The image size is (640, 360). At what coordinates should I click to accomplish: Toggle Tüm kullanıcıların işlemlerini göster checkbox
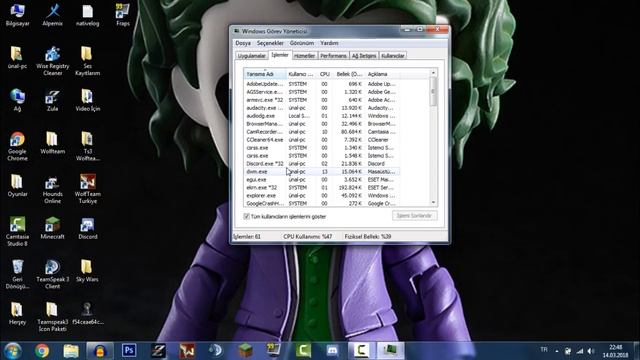click(247, 216)
